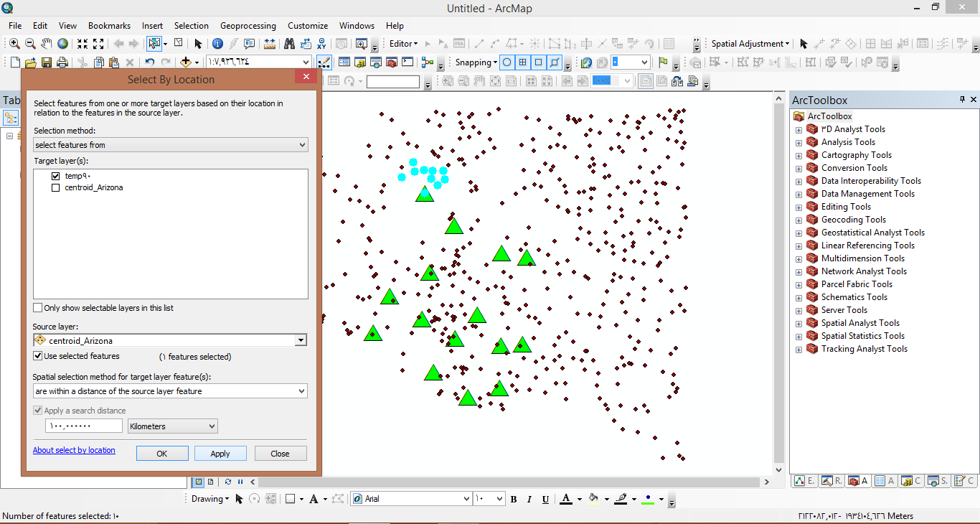980x524 pixels.
Task: Check the centroid_Arizona target layer
Action: (x=56, y=188)
